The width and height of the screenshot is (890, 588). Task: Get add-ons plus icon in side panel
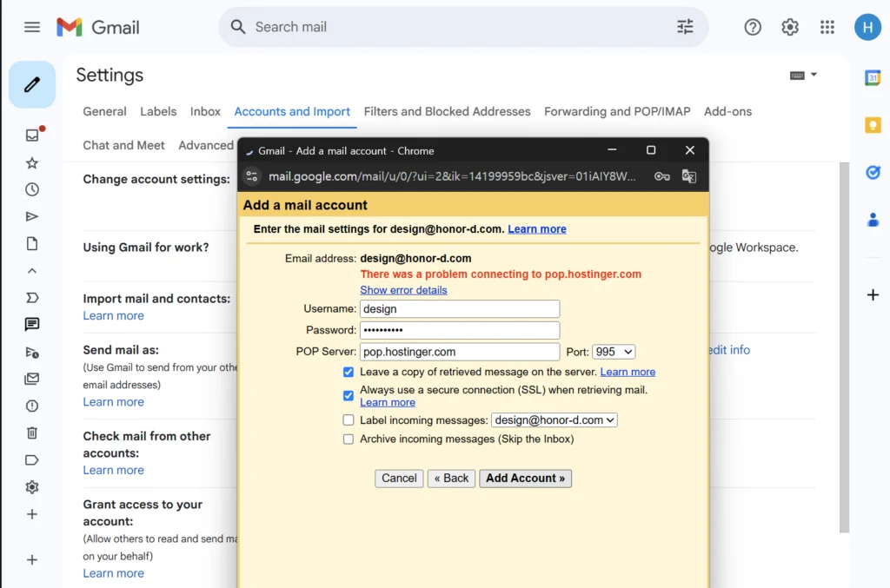(x=873, y=294)
